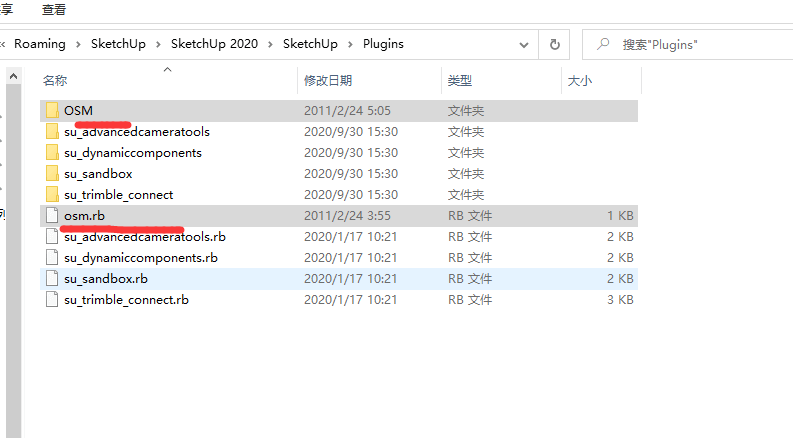Image resolution: width=793 pixels, height=438 pixels.
Task: Click the osm.rb file icon
Action: click(x=52, y=215)
